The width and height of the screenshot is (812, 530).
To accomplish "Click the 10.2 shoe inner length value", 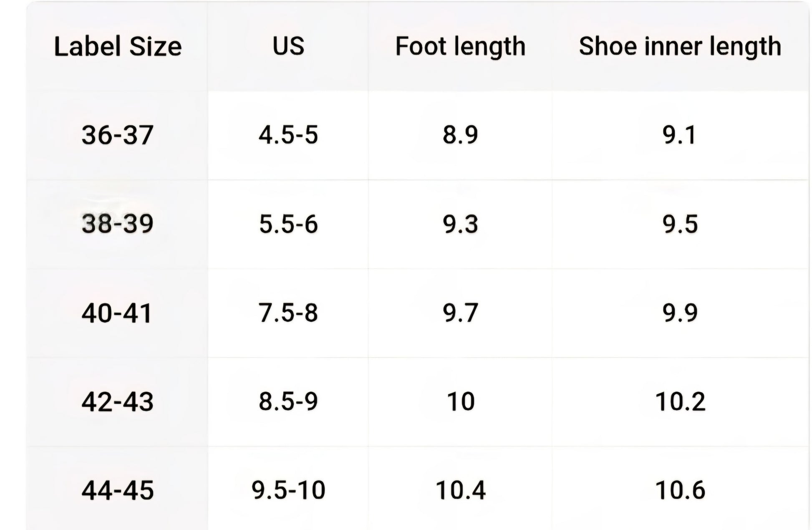I will click(680, 401).
